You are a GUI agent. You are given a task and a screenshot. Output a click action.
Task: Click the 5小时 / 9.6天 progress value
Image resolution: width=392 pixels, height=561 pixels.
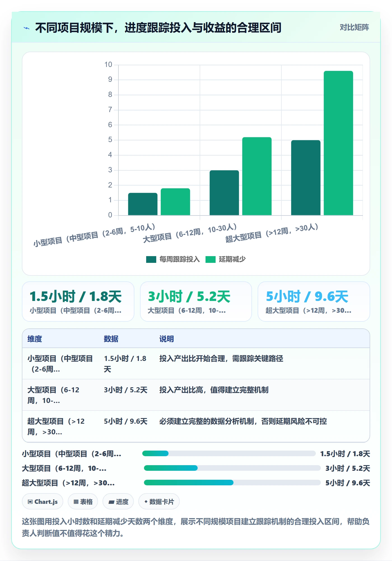pos(347,483)
